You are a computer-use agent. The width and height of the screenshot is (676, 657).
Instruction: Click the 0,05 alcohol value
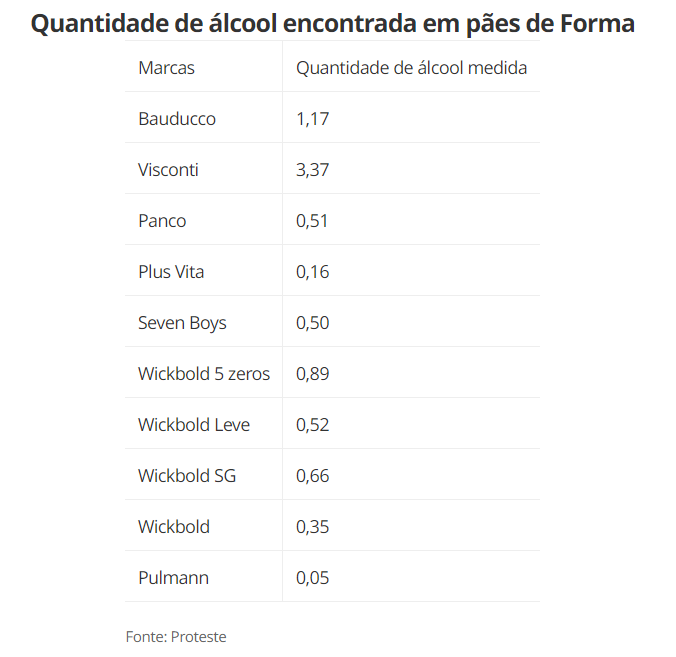(x=313, y=578)
